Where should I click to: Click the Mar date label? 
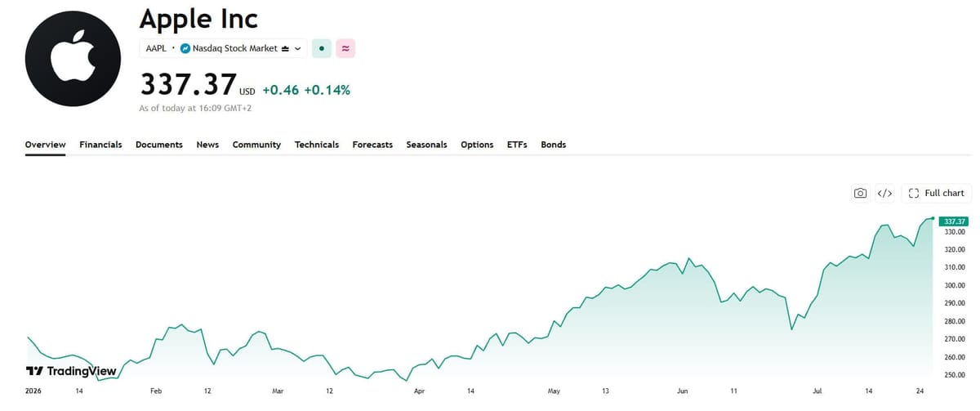tap(278, 391)
